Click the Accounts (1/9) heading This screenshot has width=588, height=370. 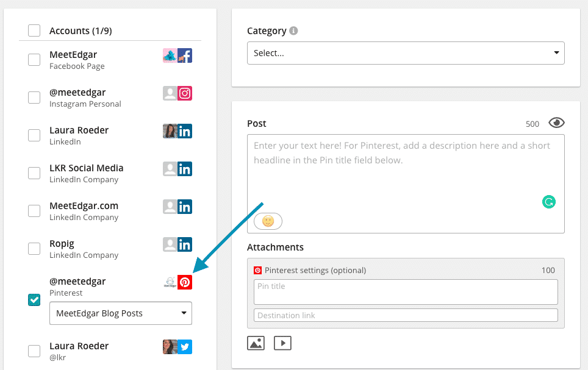click(81, 30)
